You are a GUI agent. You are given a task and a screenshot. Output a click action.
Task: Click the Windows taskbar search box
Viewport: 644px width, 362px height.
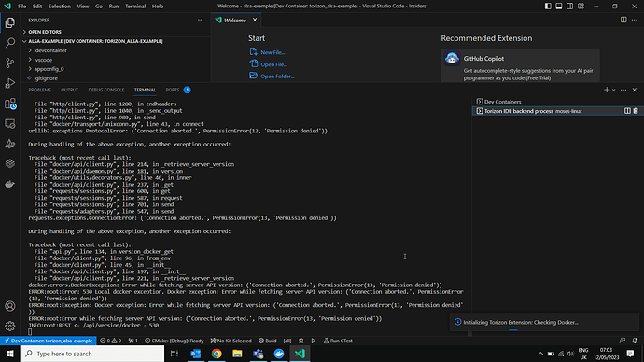(x=92, y=354)
